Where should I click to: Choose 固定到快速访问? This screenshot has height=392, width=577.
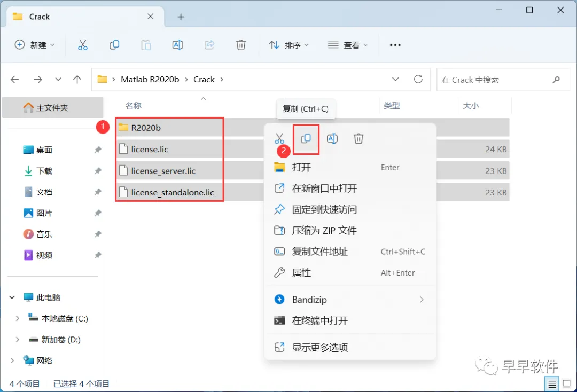click(x=350, y=209)
